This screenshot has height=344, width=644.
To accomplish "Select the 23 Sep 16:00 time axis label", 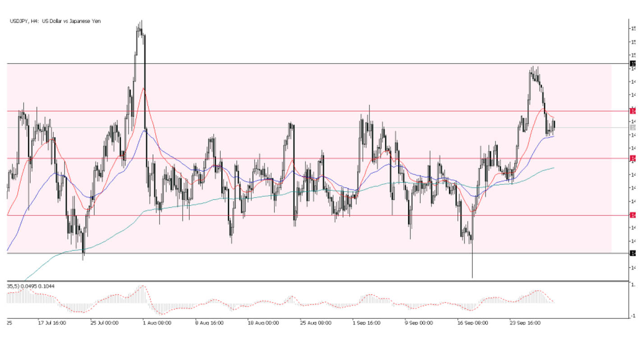I will 525,323.
